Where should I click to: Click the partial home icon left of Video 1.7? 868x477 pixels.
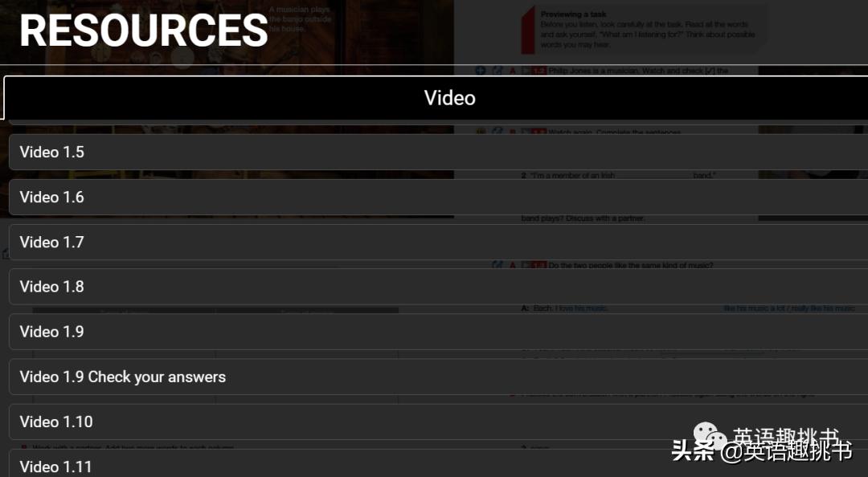pos(5,254)
